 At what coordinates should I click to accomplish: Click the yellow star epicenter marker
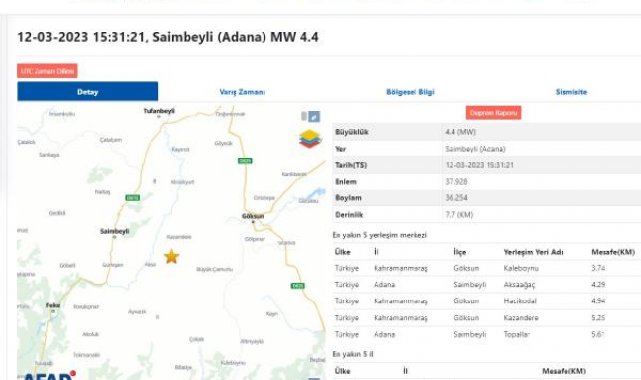172,257
